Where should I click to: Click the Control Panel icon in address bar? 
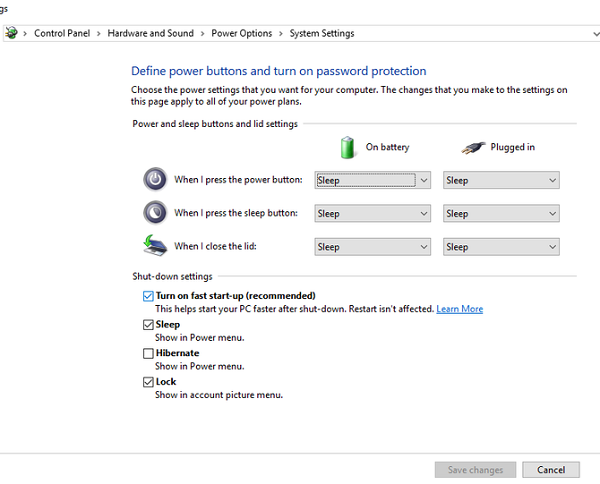click(11, 33)
